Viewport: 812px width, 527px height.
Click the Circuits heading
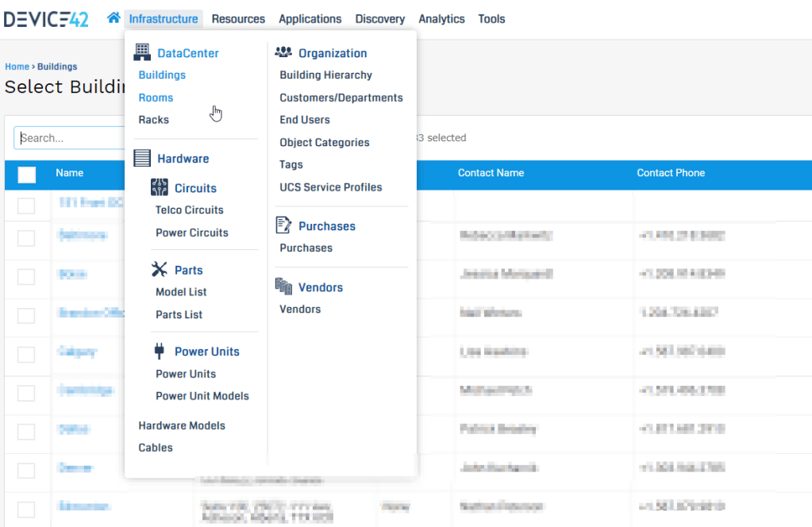195,188
